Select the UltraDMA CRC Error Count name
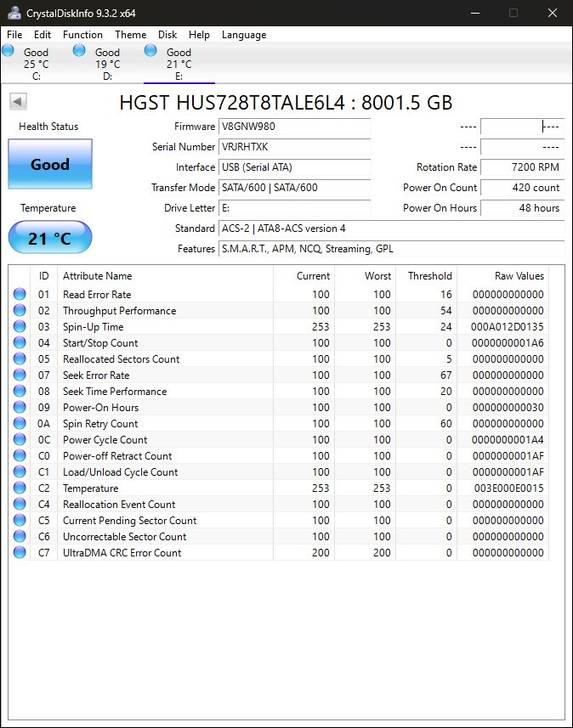The height and width of the screenshot is (728, 573). coord(122,552)
